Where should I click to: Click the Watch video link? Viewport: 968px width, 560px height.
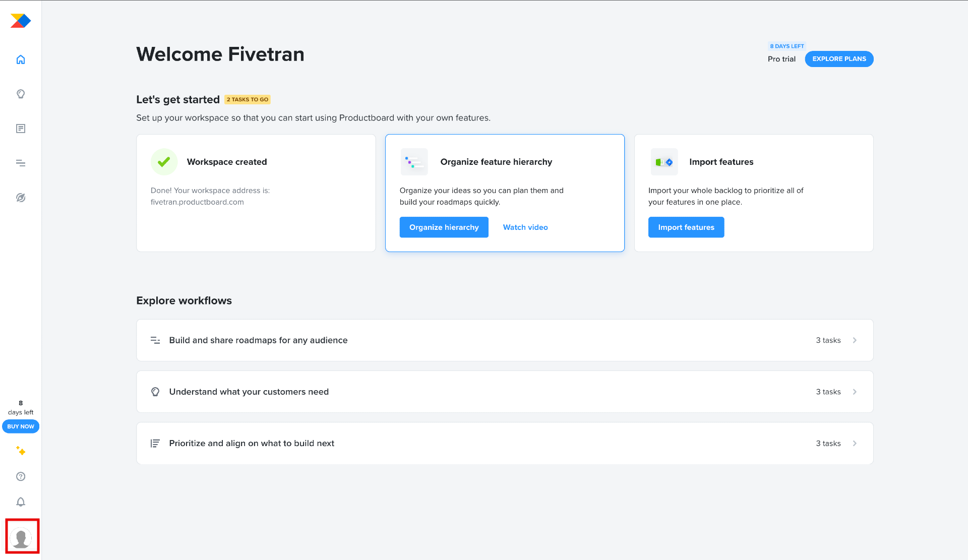[x=525, y=227]
